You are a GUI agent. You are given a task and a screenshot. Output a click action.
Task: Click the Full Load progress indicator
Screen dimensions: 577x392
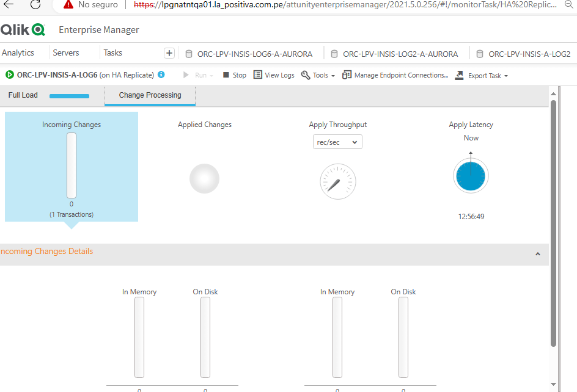(69, 95)
